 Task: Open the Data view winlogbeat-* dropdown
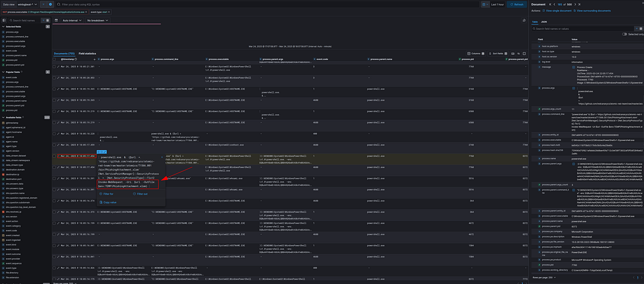[28, 4]
